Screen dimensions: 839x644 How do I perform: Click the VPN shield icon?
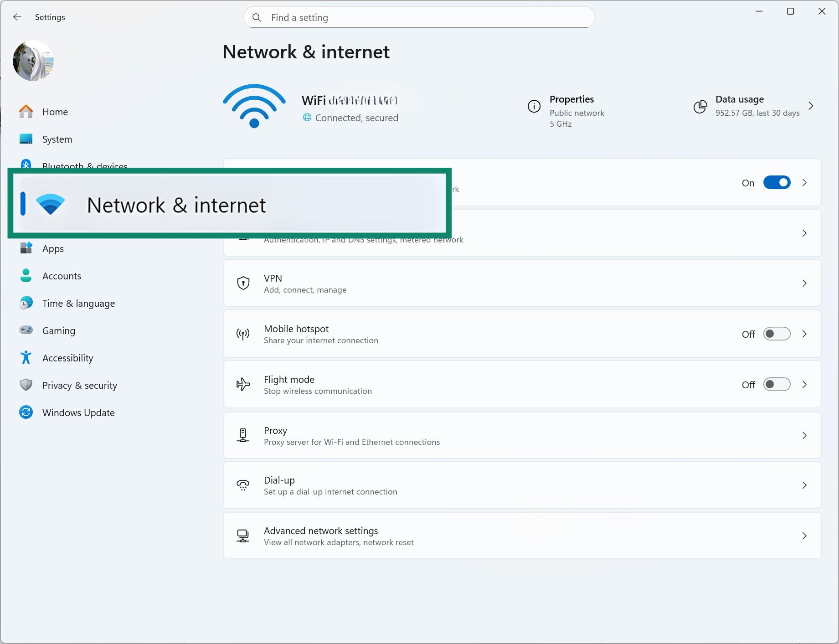coord(243,283)
